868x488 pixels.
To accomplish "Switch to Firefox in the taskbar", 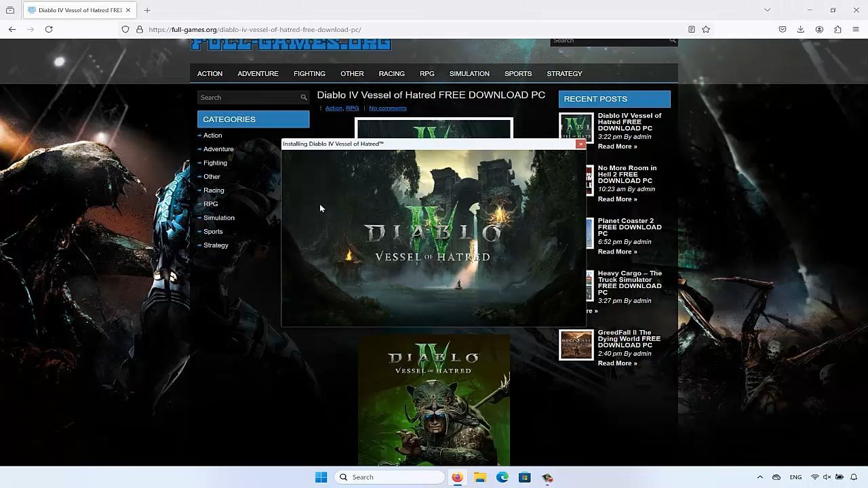I will [x=457, y=477].
